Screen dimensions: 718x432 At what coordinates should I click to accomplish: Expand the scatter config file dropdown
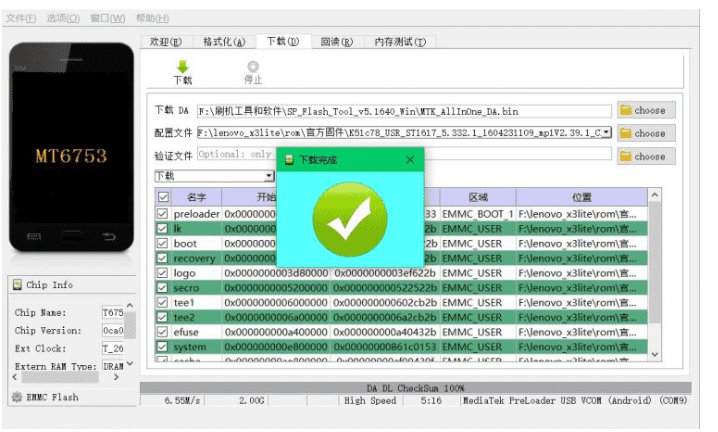pyautogui.click(x=606, y=133)
